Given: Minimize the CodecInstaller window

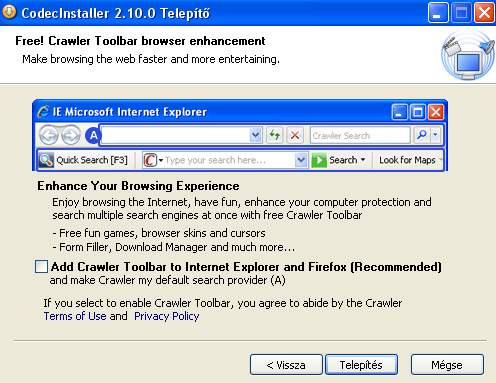Looking at the screenshot, I should click(437, 12).
